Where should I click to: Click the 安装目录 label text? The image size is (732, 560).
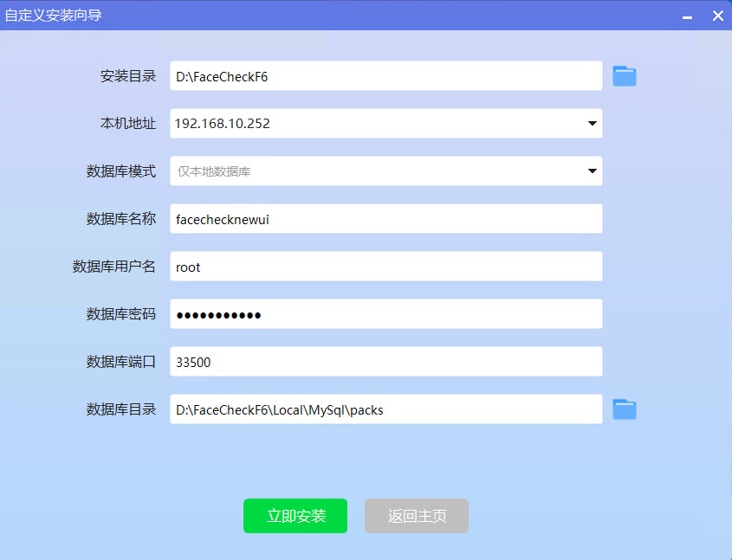pos(128,76)
